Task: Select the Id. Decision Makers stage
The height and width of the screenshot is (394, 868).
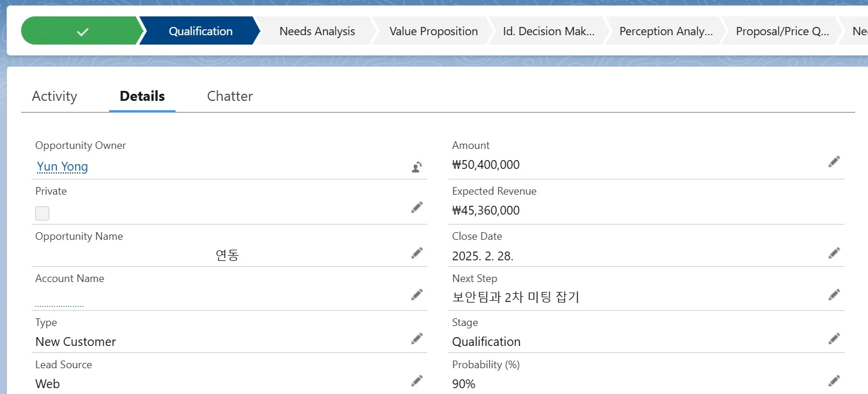Action: 548,30
